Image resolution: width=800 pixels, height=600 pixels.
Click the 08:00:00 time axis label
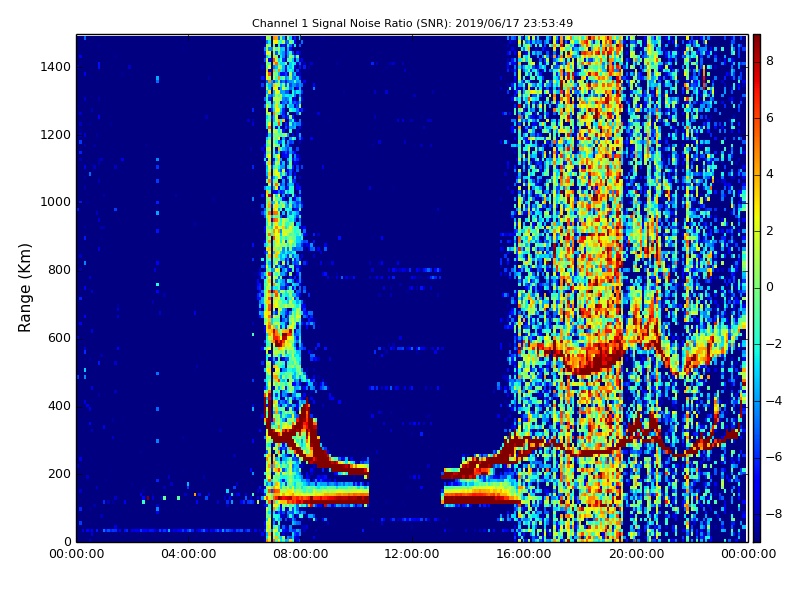(x=301, y=554)
